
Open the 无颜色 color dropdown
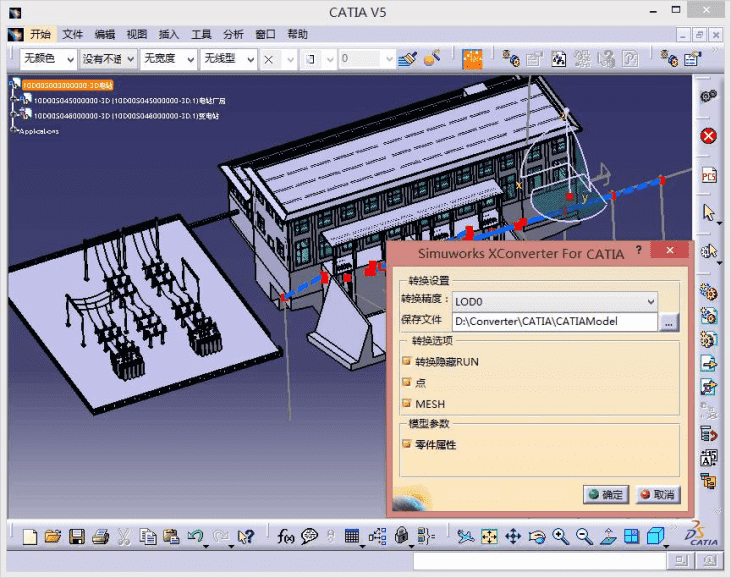(48, 59)
